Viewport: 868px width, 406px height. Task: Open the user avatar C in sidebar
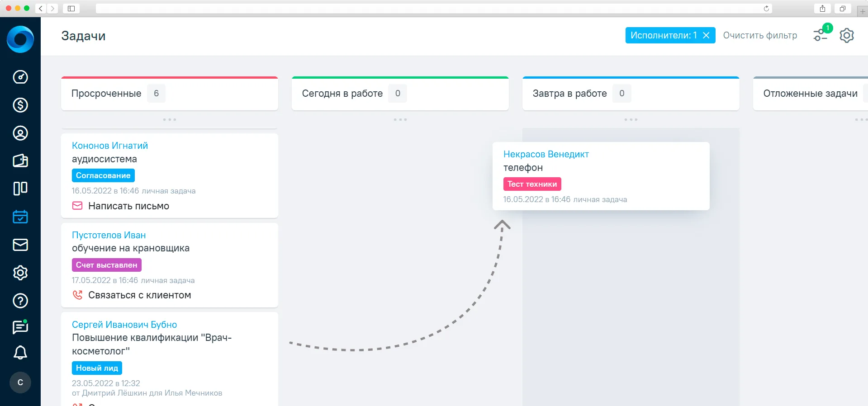tap(20, 382)
